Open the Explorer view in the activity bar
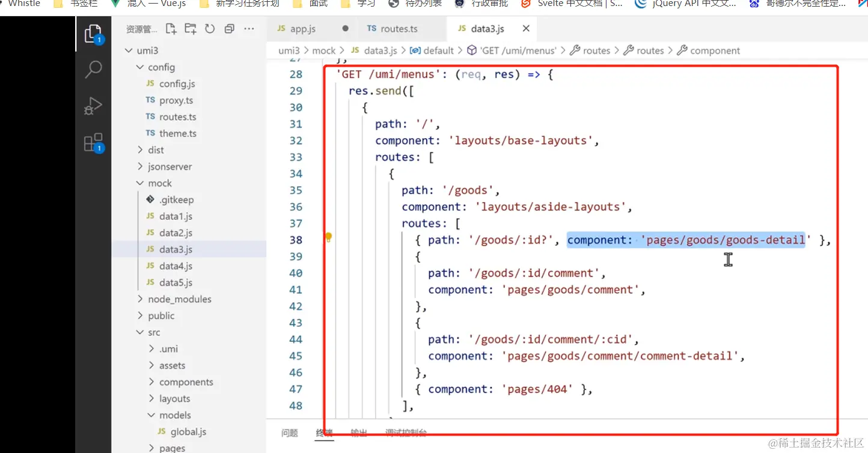This screenshot has width=868, height=453. [x=93, y=33]
